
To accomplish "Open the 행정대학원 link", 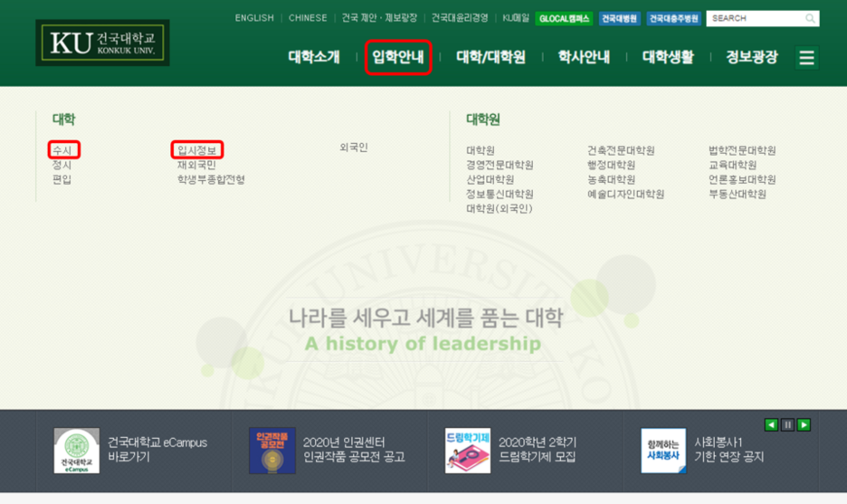I will pos(611,165).
